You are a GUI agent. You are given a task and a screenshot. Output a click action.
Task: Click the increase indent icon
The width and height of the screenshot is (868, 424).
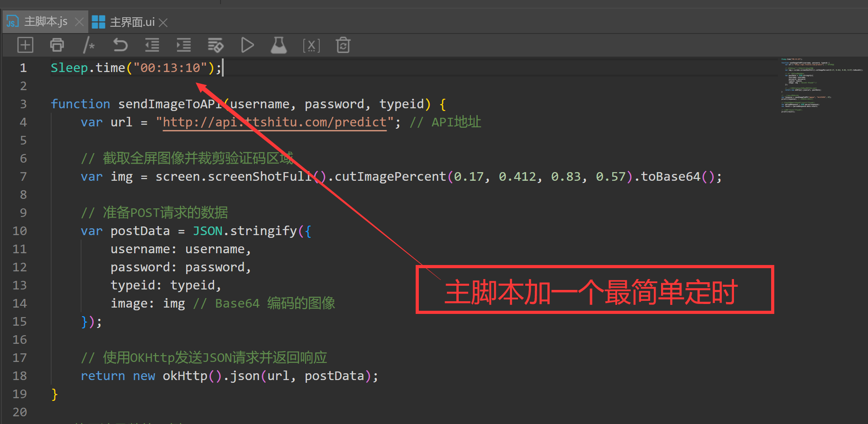tap(184, 45)
